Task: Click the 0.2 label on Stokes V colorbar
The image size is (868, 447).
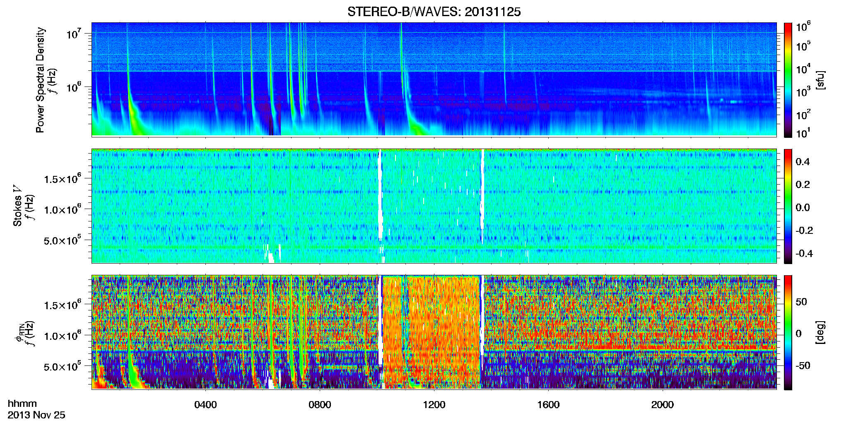Action: coord(803,185)
